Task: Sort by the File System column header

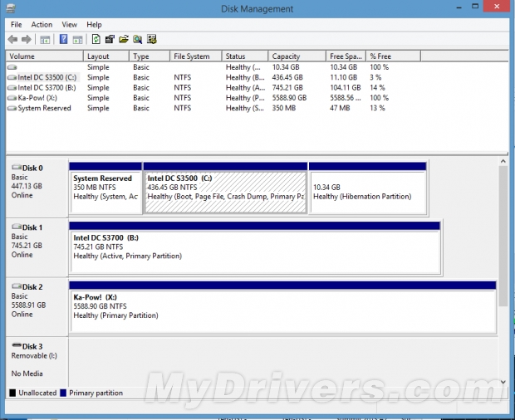Action: tap(196, 56)
